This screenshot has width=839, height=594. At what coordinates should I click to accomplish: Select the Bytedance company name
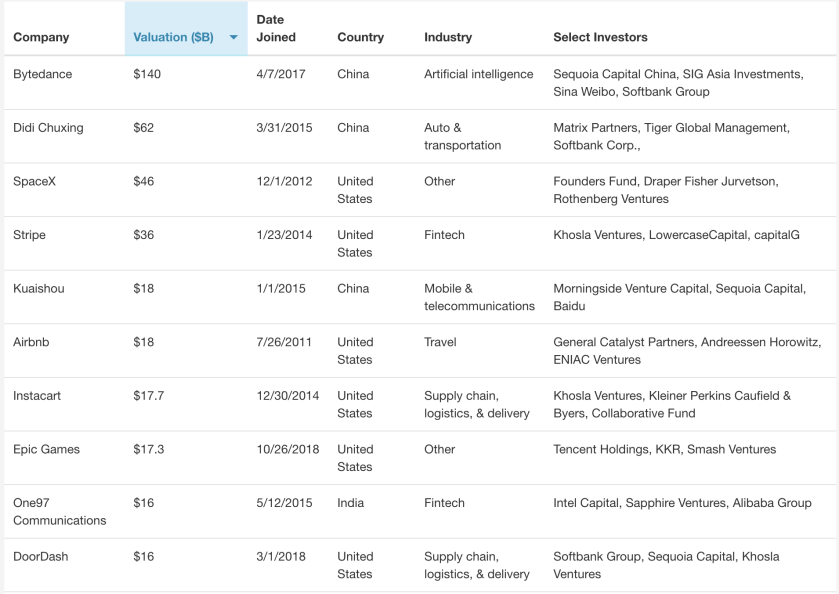tap(43, 74)
